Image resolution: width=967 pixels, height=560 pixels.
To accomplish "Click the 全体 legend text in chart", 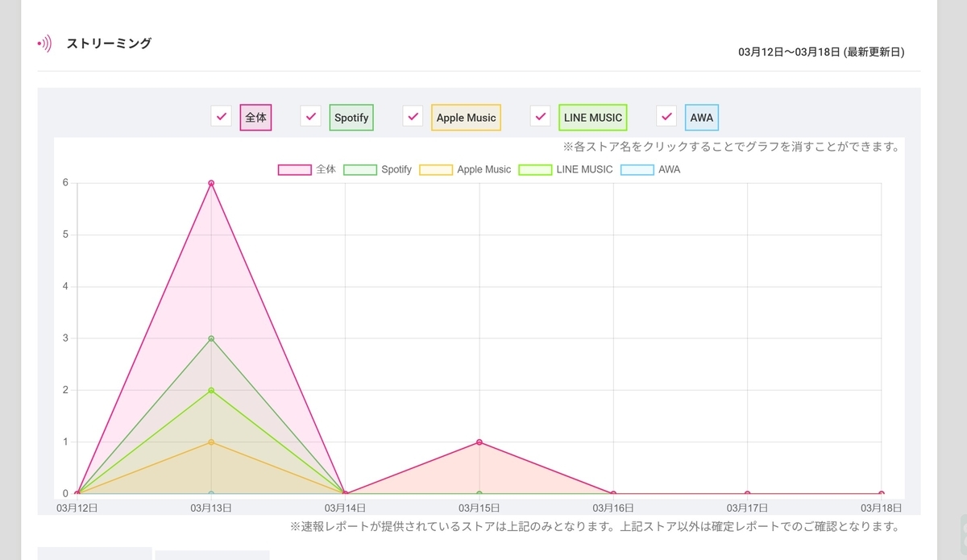I will click(x=326, y=170).
